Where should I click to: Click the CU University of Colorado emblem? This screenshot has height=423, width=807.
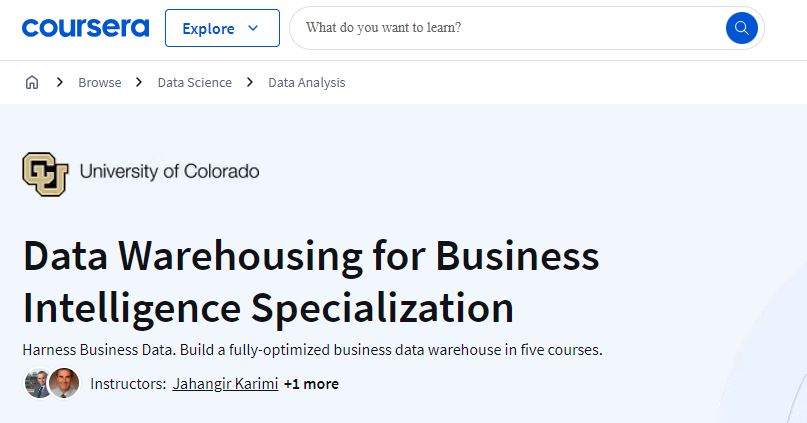click(x=45, y=174)
